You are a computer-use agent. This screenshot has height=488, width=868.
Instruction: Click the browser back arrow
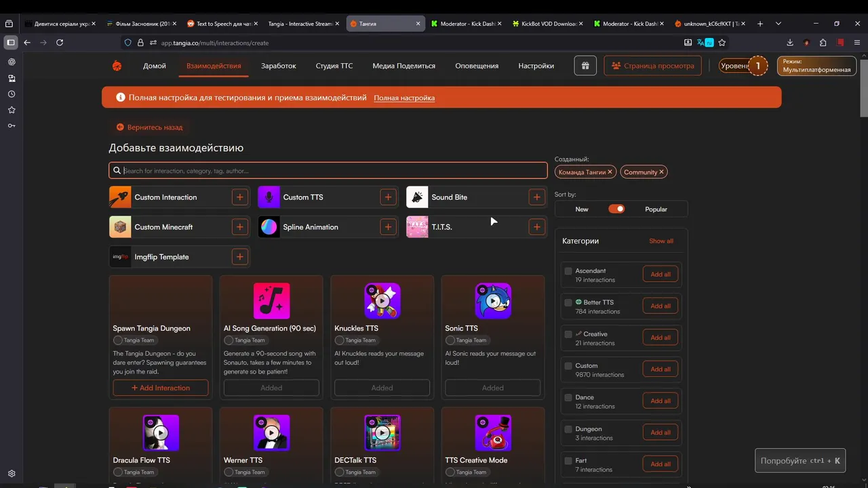[27, 42]
